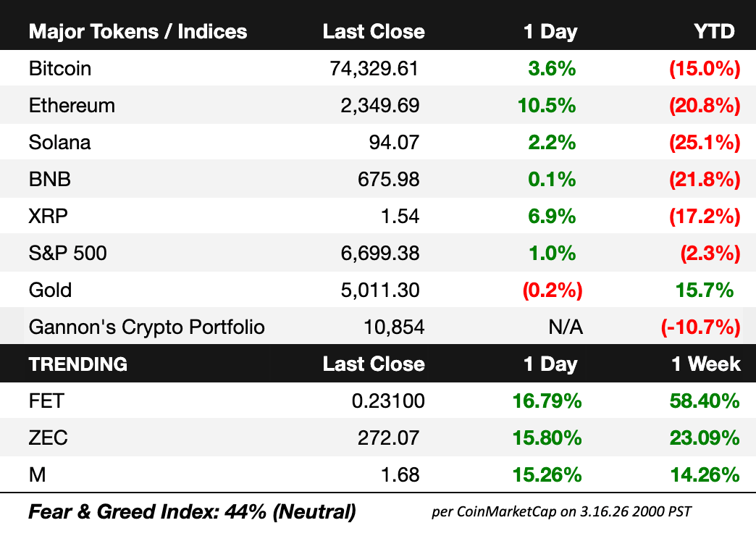756x536 pixels.
Task: Select ZEC's last close 272.07
Action: tap(389, 438)
